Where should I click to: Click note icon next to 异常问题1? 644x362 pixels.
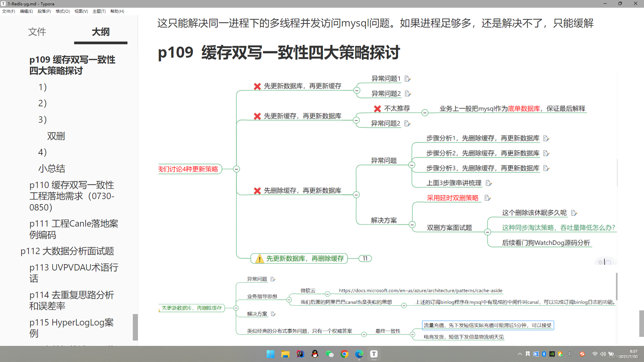pyautogui.click(x=407, y=79)
